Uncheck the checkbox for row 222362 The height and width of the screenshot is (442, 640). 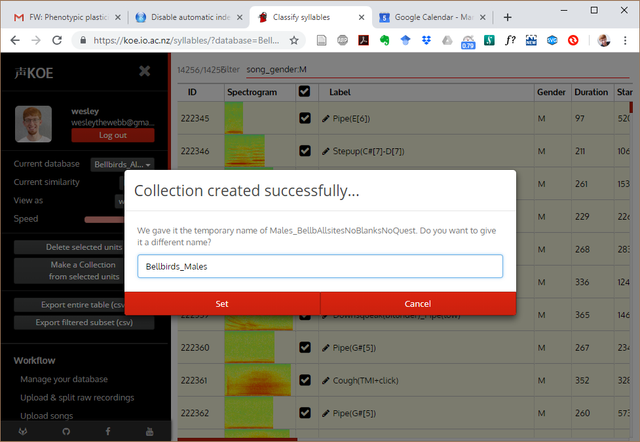[x=304, y=413]
